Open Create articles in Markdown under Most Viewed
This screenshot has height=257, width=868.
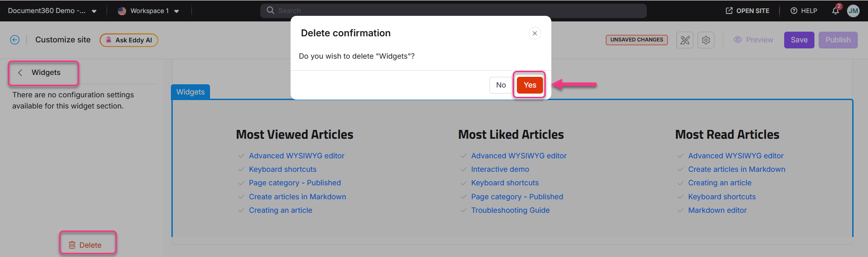coord(298,196)
